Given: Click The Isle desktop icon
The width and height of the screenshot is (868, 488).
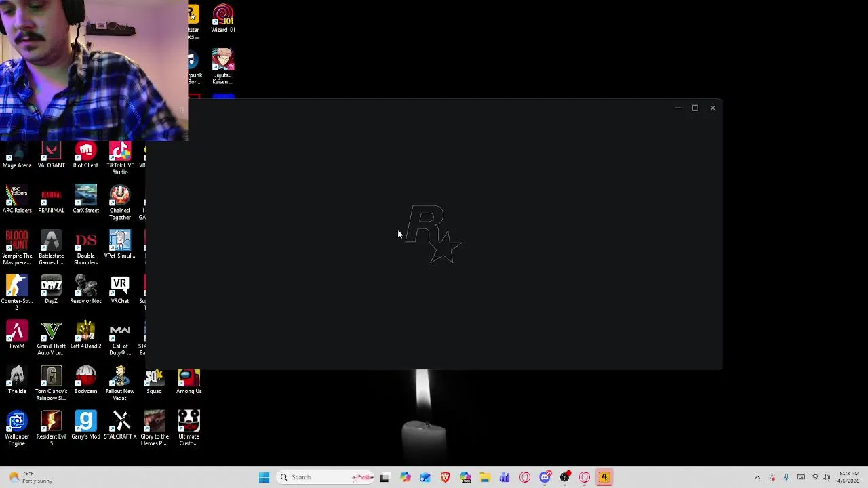Looking at the screenshot, I should (x=17, y=381).
